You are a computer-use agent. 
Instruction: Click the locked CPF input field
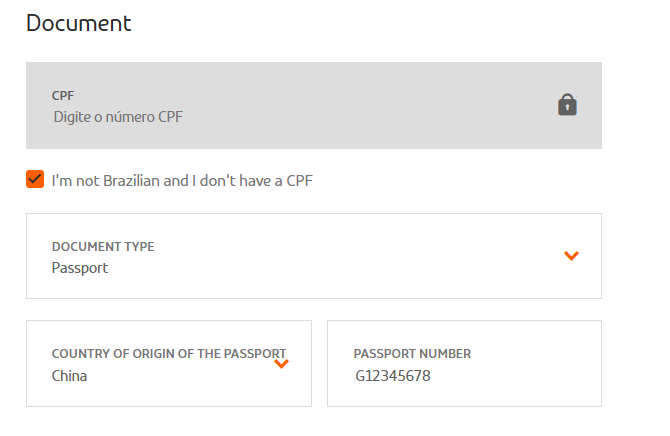pyautogui.click(x=300, y=106)
